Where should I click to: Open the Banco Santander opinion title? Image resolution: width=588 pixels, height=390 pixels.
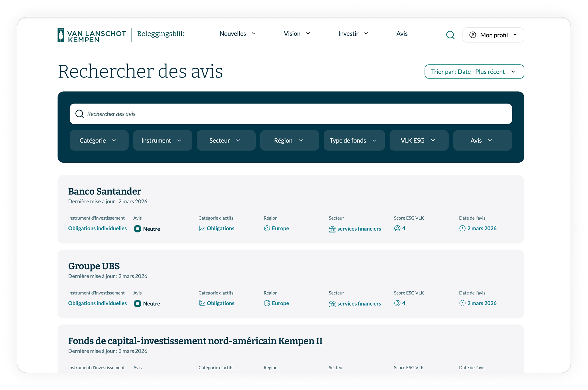(x=105, y=191)
